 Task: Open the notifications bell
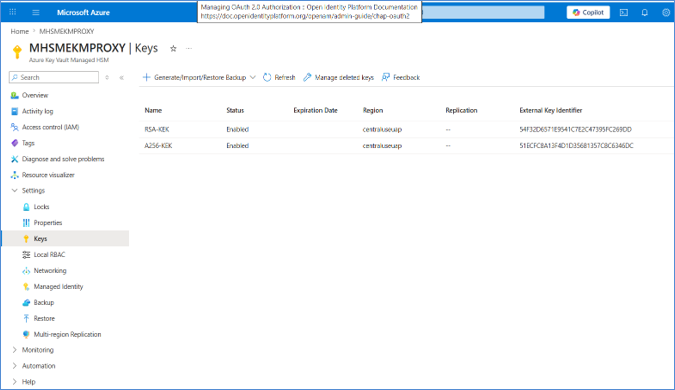click(644, 12)
